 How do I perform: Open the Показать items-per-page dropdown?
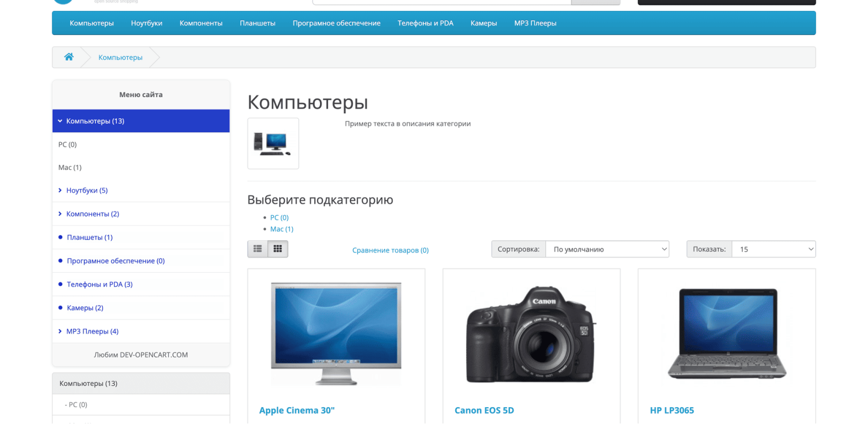(x=774, y=249)
